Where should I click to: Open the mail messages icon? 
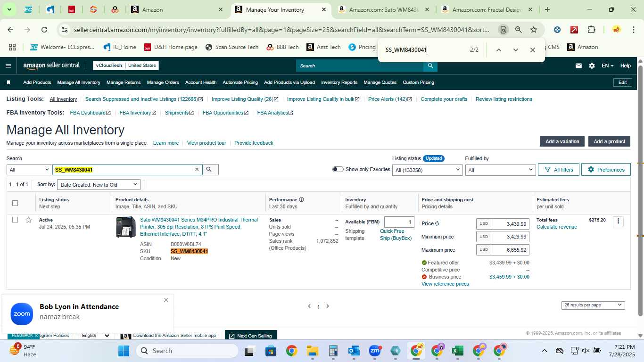(x=578, y=66)
